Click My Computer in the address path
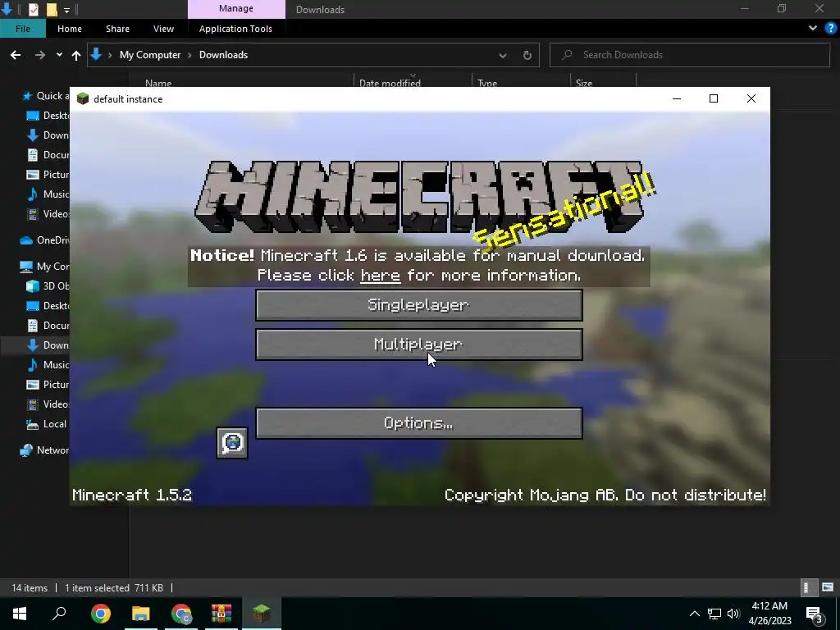 pyautogui.click(x=150, y=55)
